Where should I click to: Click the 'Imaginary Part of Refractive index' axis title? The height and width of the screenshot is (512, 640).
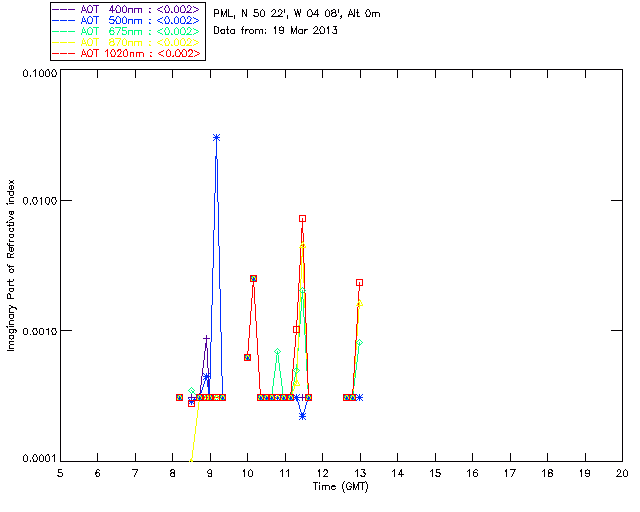point(11,265)
